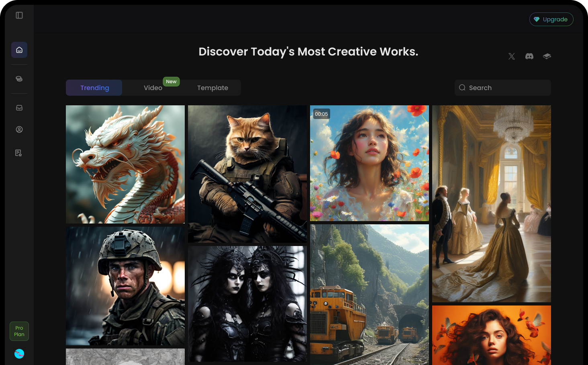
Task: Click the diamond icon inside the Upgrade button
Action: tap(537, 19)
